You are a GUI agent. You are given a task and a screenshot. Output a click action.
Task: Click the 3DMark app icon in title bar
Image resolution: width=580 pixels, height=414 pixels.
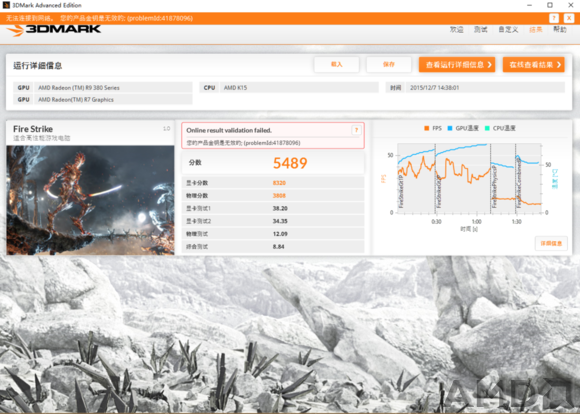[6, 5]
